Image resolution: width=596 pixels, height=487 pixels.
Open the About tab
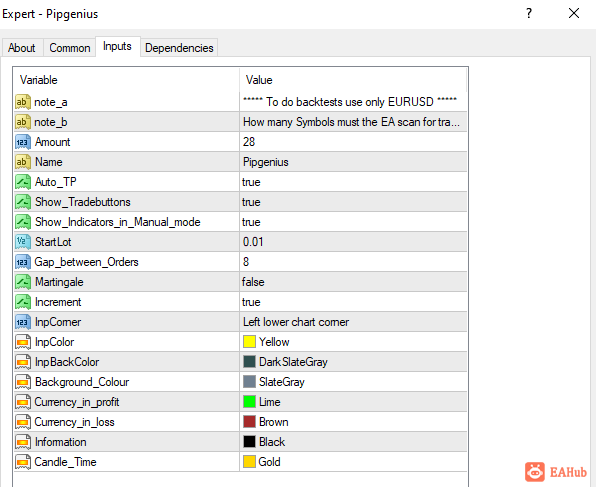click(22, 48)
